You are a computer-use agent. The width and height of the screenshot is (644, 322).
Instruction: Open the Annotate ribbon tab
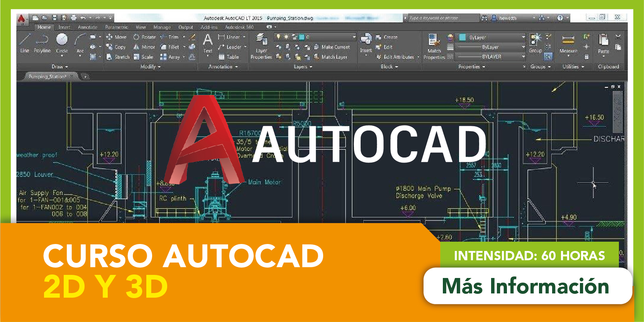click(88, 27)
